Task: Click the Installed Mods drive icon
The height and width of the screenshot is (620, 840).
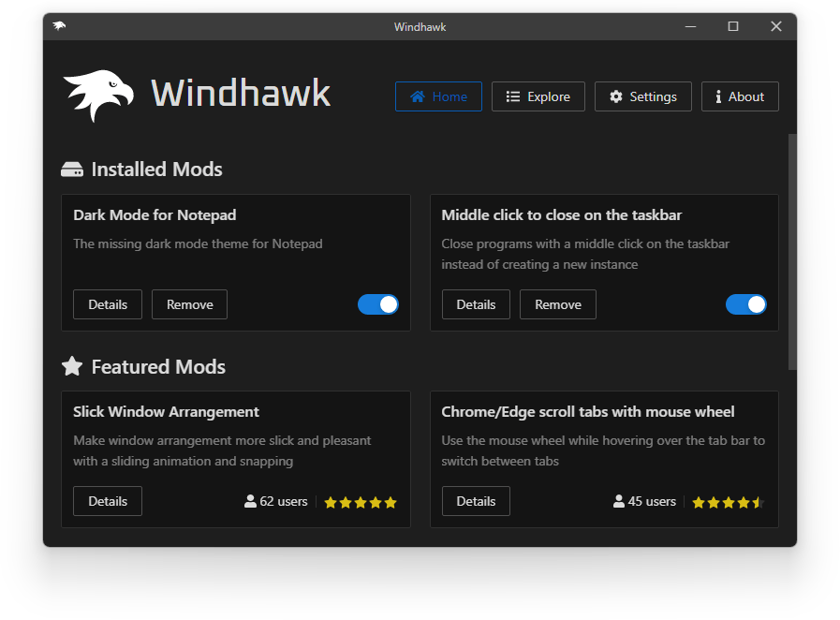Action: [x=72, y=170]
